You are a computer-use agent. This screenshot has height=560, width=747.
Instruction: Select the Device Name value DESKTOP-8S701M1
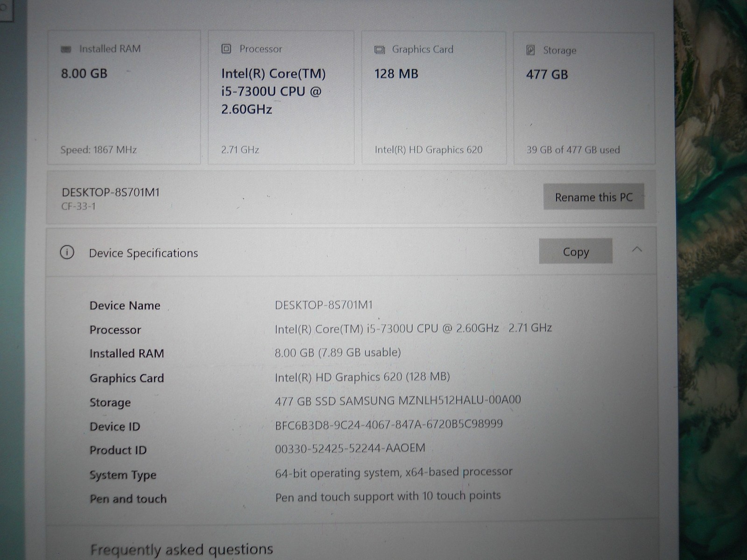click(324, 305)
